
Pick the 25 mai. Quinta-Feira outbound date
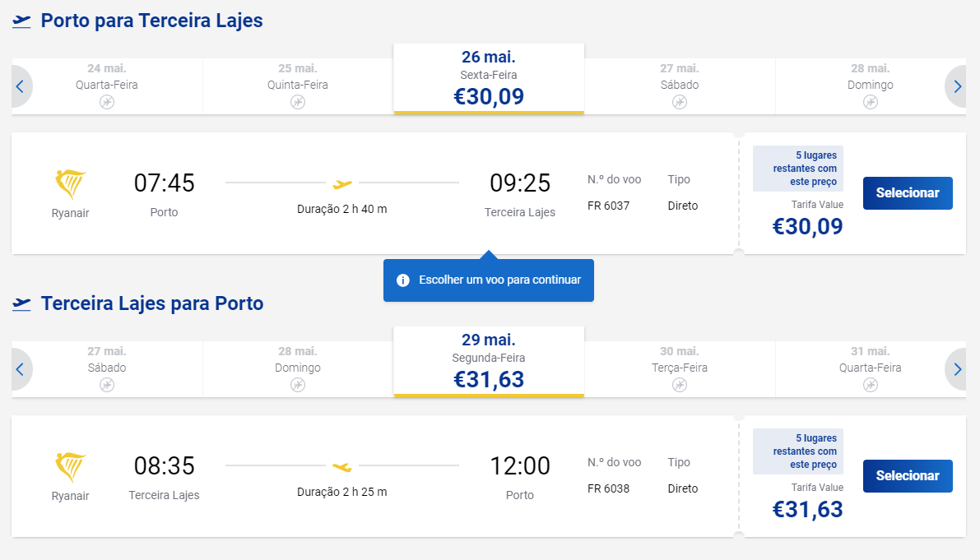(298, 86)
